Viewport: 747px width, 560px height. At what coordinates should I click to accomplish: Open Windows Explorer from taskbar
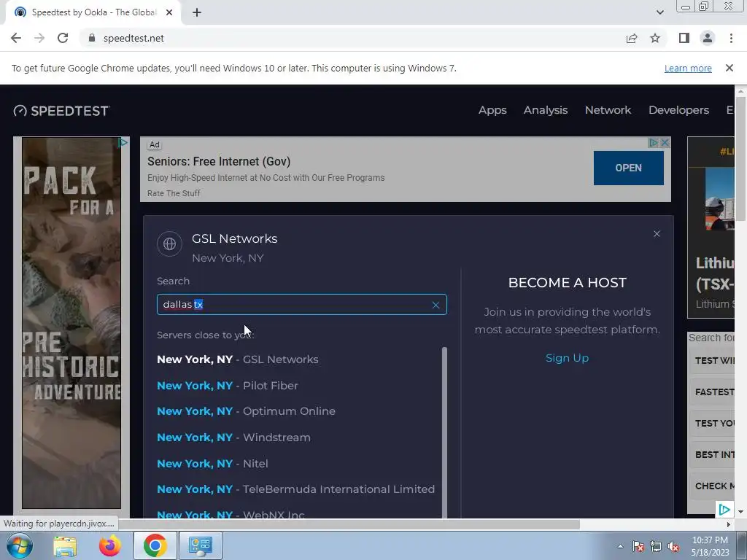click(x=65, y=545)
